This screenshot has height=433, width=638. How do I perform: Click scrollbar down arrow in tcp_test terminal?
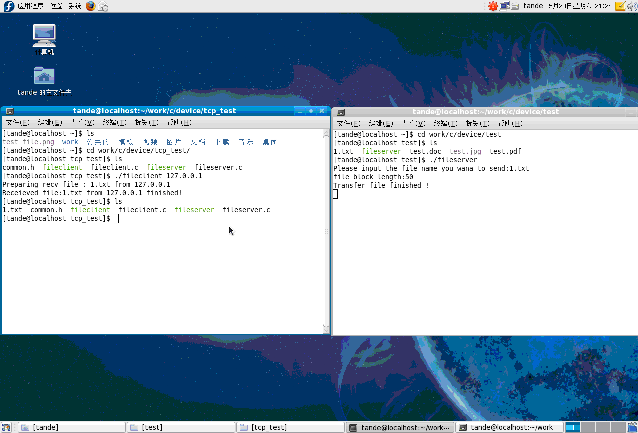click(326, 329)
